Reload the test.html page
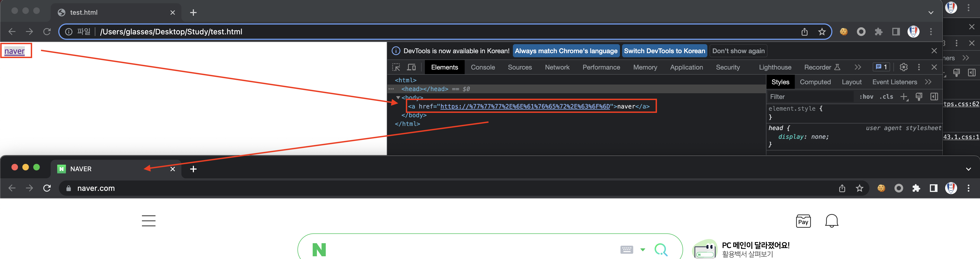This screenshot has width=980, height=259. pos(47,32)
